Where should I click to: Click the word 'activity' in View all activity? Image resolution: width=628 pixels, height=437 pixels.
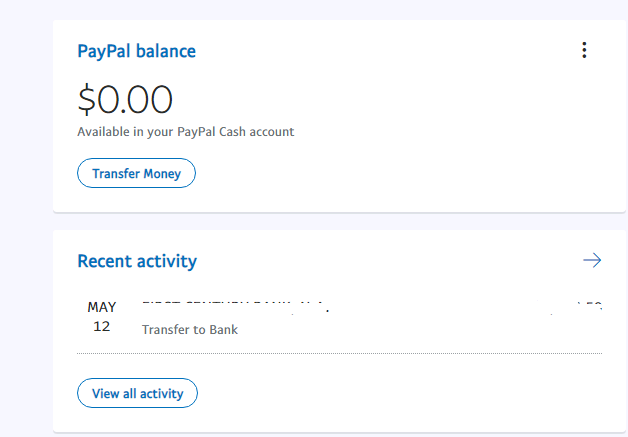point(162,394)
